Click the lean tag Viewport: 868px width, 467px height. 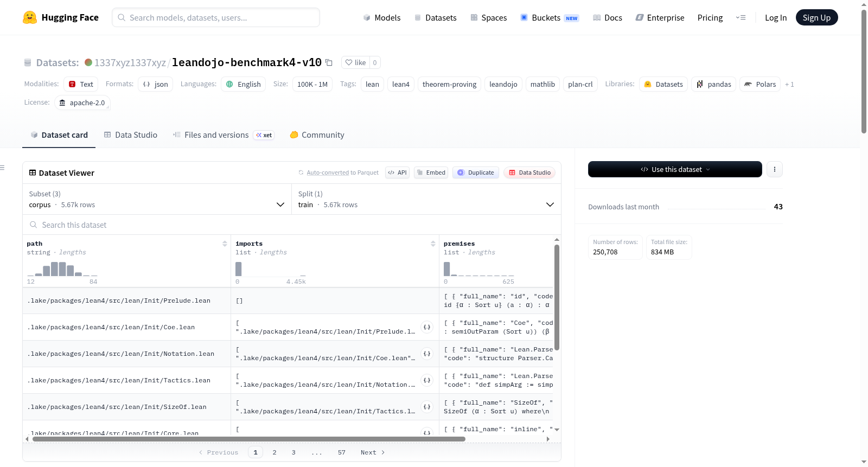pyautogui.click(x=372, y=84)
